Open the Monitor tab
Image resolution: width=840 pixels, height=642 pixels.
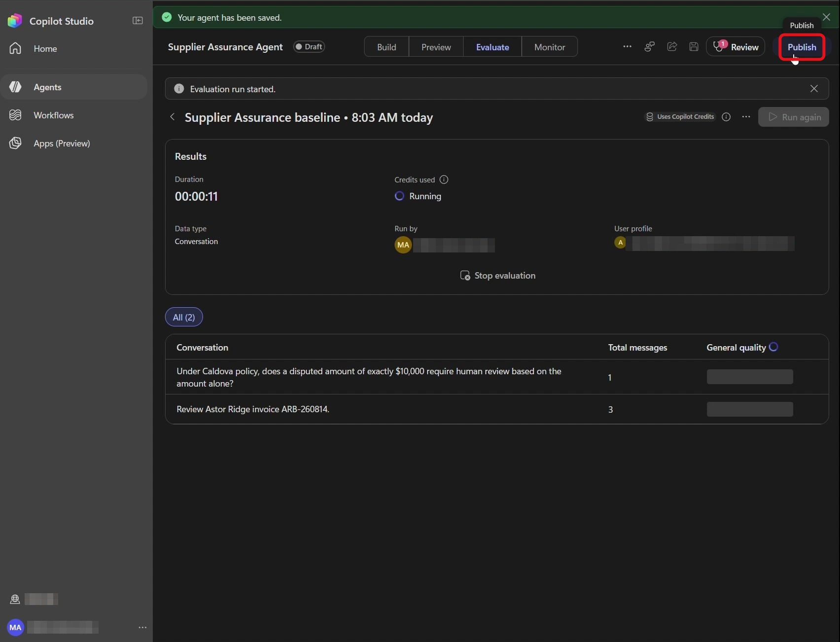point(550,47)
